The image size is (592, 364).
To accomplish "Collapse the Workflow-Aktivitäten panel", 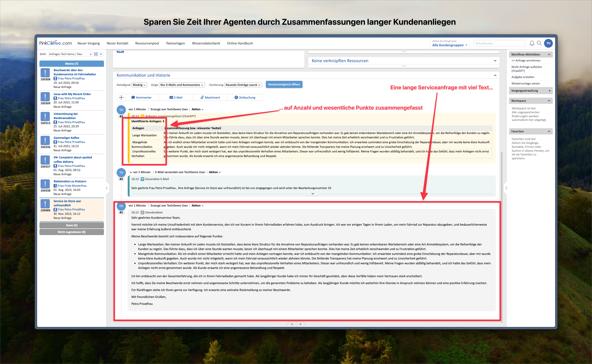I will point(549,54).
